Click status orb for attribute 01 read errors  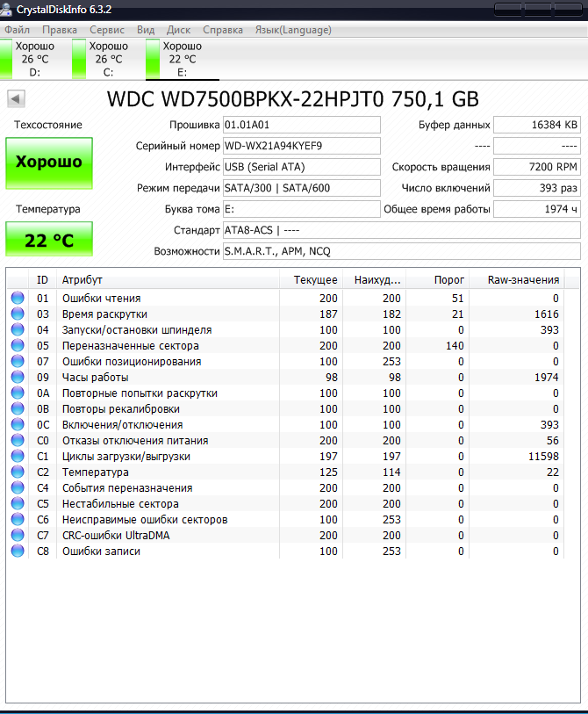[x=18, y=299]
